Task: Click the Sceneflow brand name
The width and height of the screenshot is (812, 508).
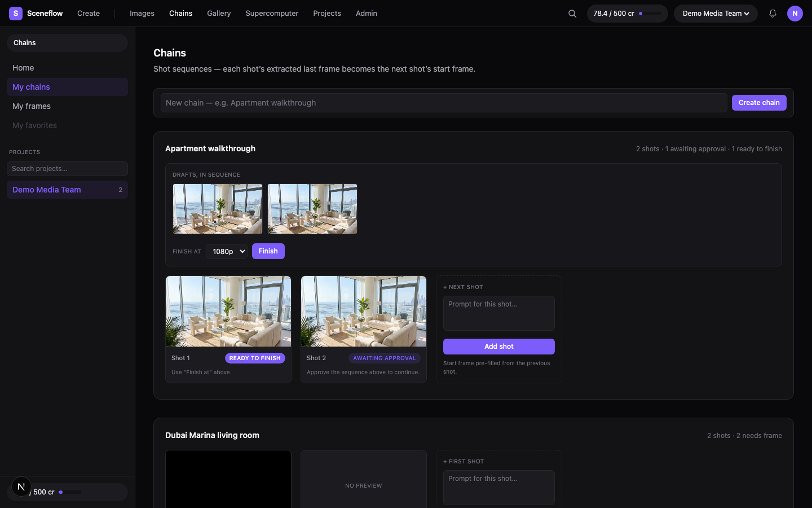Action: [45, 13]
